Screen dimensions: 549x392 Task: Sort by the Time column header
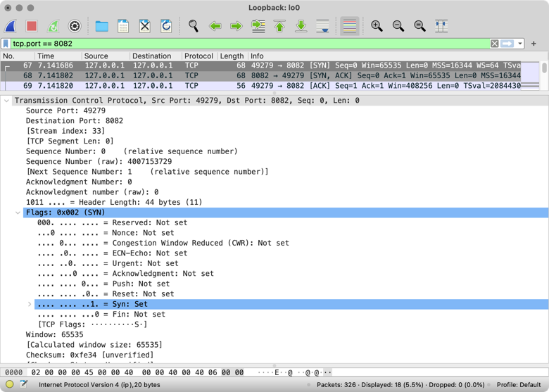pos(58,56)
